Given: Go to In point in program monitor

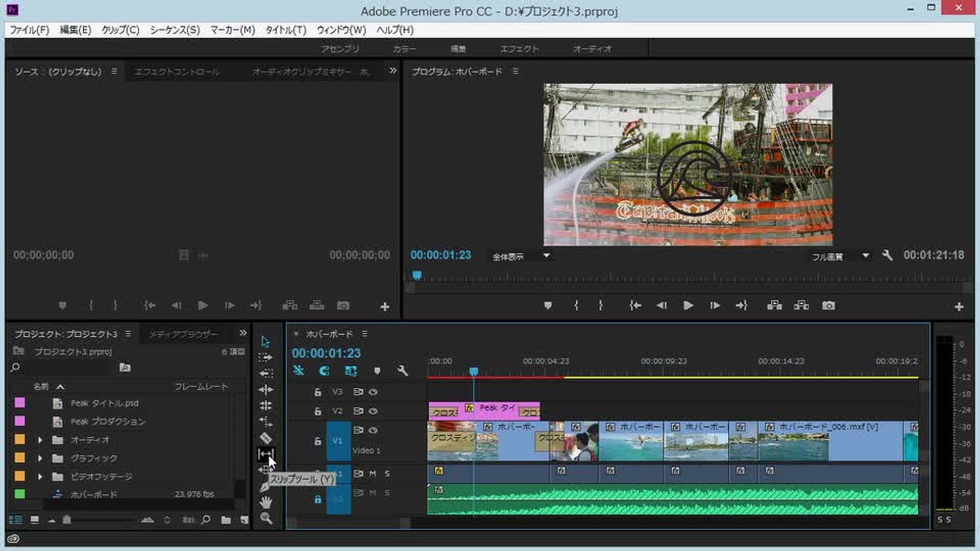Looking at the screenshot, I should point(635,306).
